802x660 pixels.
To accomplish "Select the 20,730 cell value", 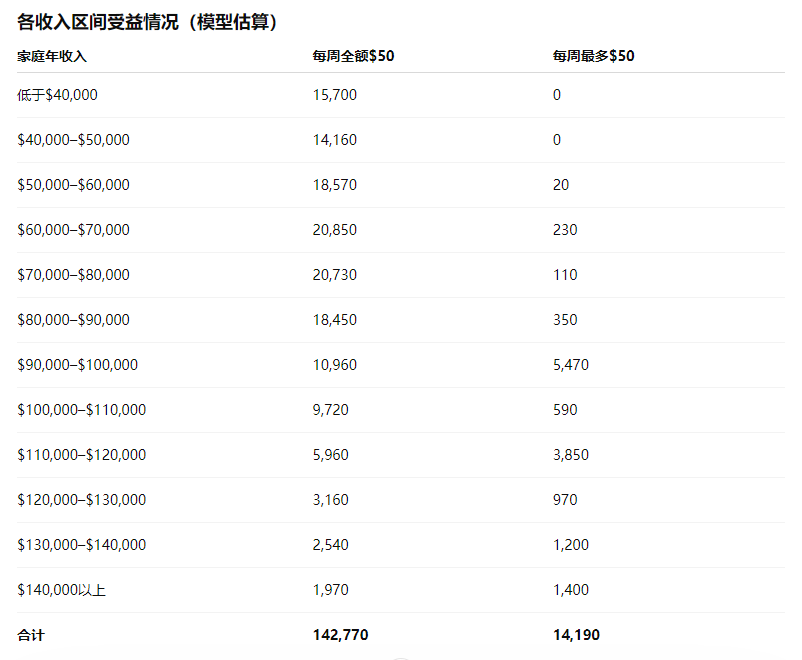I will [334, 275].
